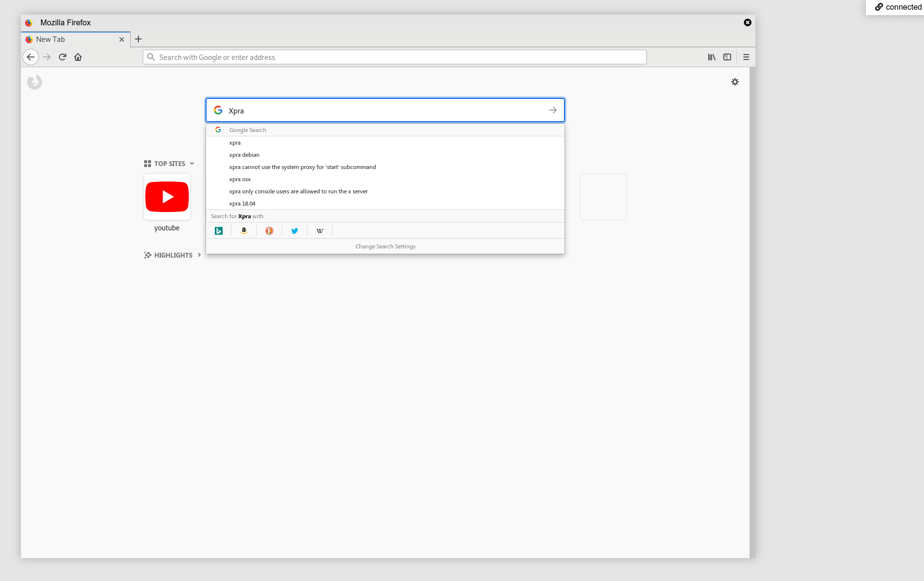Viewport: 924px width, 581px height.
Task: Click the Firefox logo on new tab page
Action: coord(35,82)
